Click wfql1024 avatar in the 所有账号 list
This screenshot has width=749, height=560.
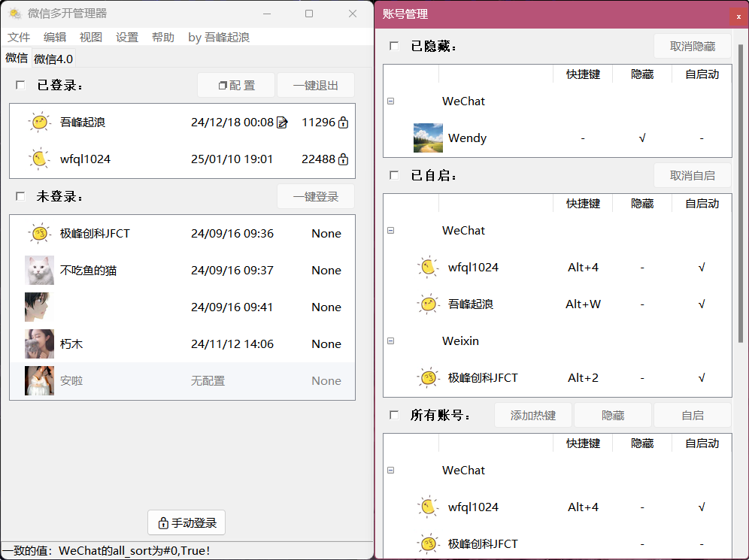coord(428,507)
